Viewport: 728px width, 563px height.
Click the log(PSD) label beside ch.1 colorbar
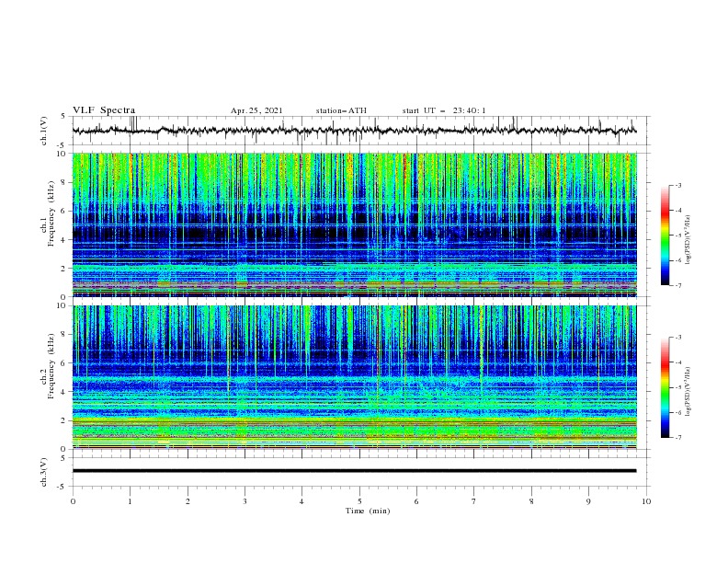point(688,240)
